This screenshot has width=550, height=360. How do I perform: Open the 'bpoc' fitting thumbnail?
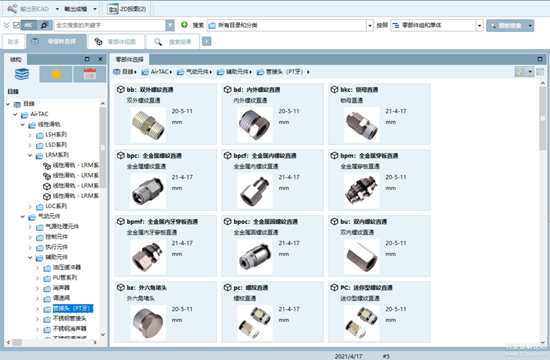(x=255, y=257)
